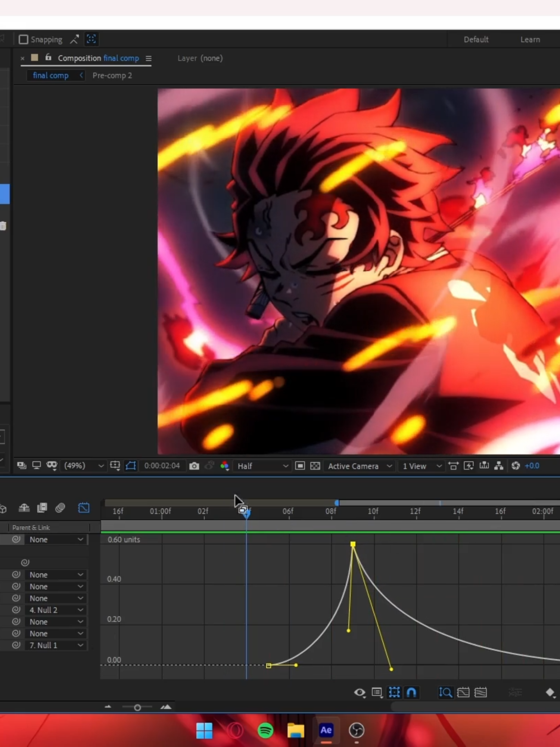Open the Choose graph type and options menu

[x=377, y=693]
